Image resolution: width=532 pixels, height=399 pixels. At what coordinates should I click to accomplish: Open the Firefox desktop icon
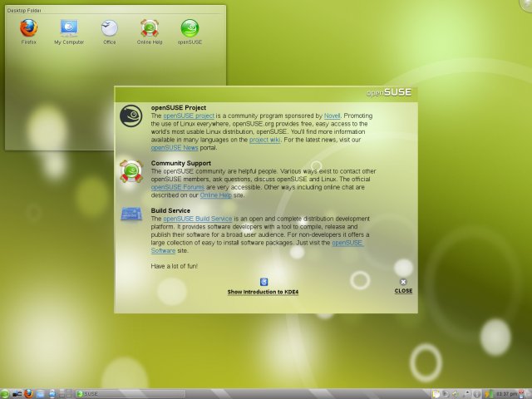[28, 27]
